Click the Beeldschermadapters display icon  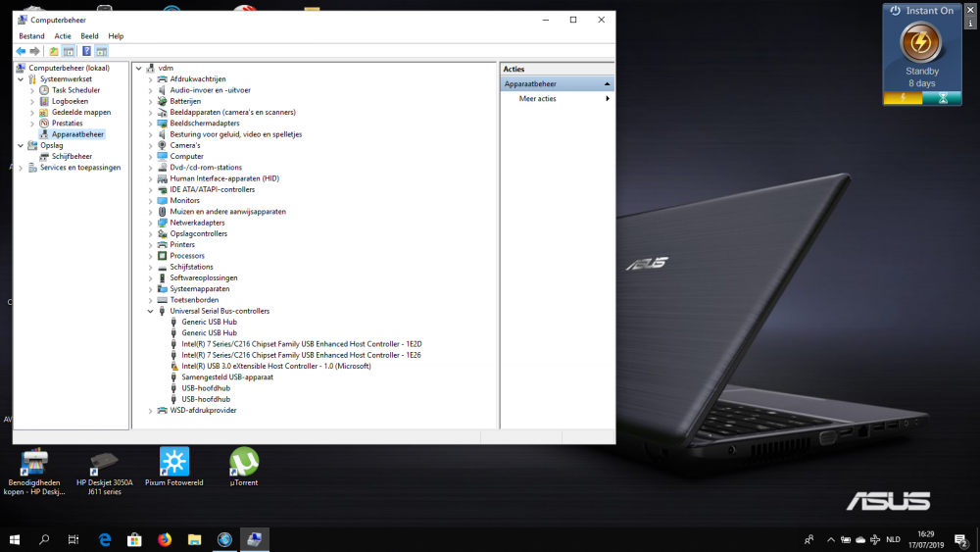point(162,124)
